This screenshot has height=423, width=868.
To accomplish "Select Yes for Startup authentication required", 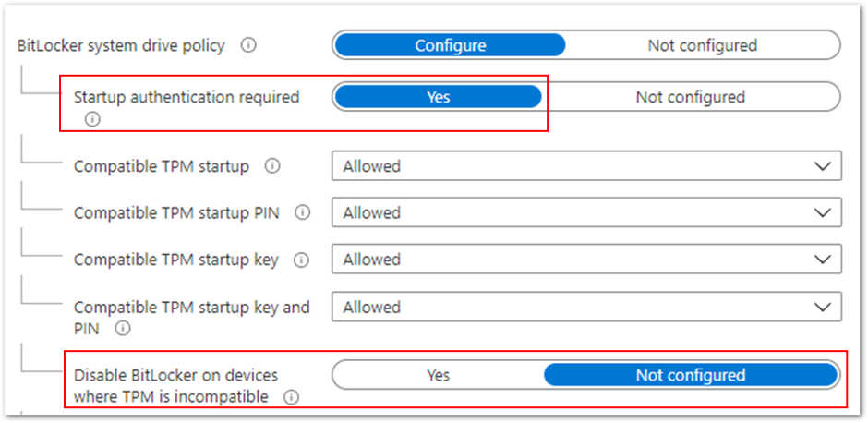I will pos(438,97).
